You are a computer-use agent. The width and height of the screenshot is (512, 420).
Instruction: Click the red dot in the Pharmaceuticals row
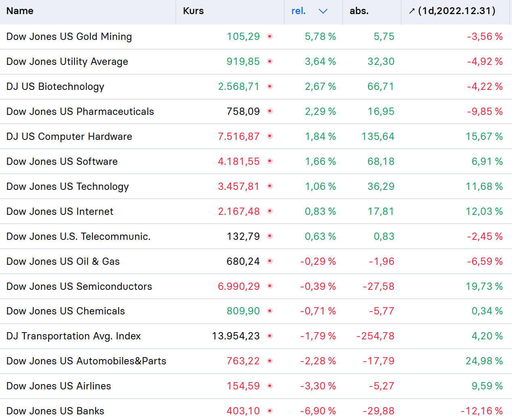(270, 111)
